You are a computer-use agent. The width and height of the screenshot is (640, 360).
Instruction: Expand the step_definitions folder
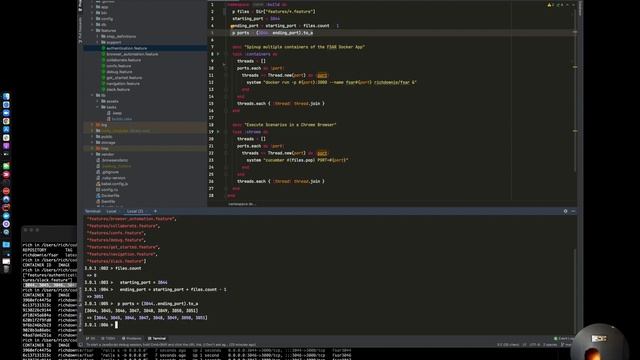(x=98, y=36)
